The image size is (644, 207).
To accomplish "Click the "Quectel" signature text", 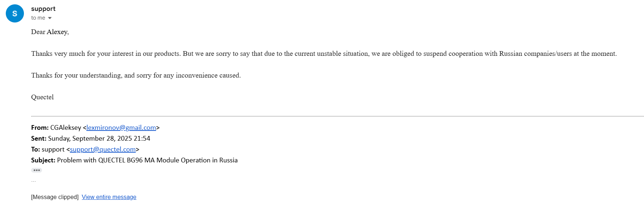I will [x=42, y=97].
